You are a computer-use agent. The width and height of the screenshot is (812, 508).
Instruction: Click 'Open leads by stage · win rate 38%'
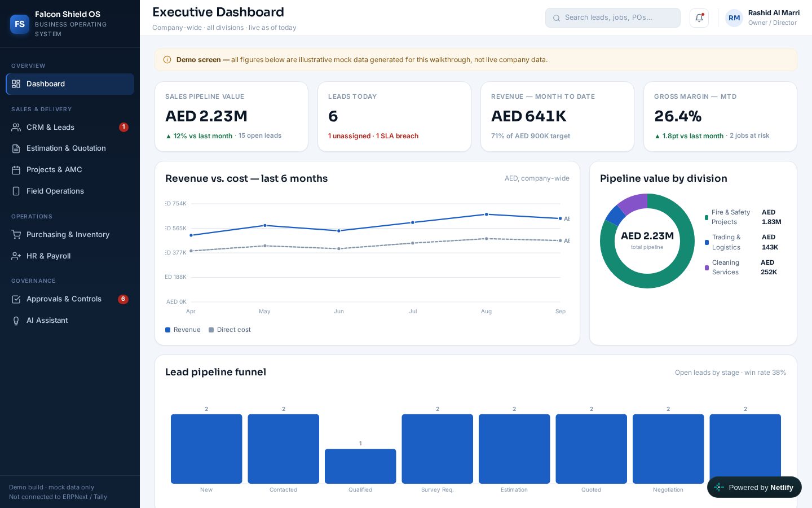coord(730,373)
